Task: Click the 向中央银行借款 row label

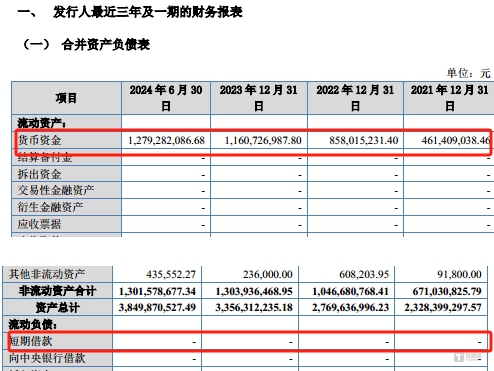Action: point(47,358)
